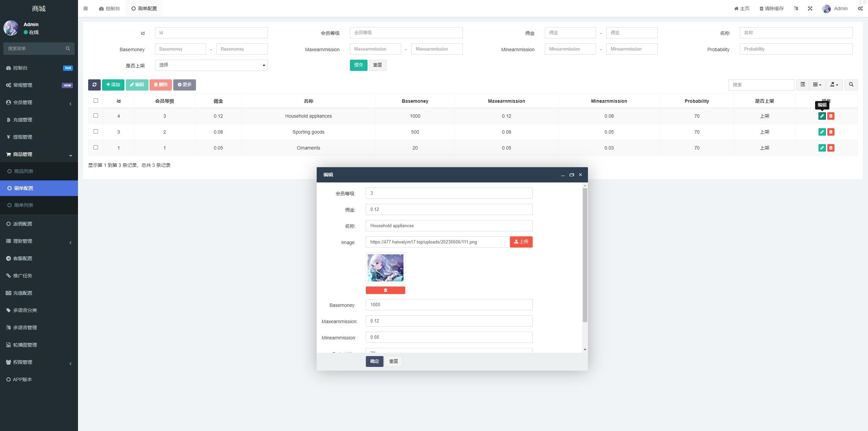Image resolution: width=868 pixels, height=431 pixels.
Task: Open the columns visibility dropdown
Action: 817,85
